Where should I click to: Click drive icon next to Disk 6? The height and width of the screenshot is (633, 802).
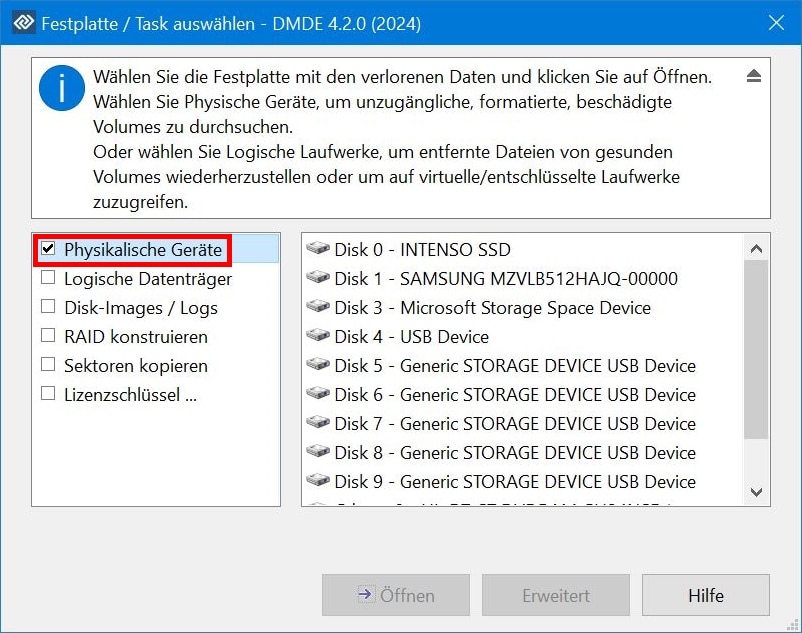[318, 394]
